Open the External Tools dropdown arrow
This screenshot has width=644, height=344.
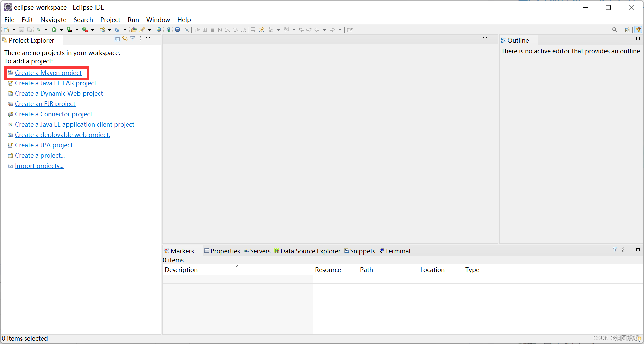click(92, 30)
